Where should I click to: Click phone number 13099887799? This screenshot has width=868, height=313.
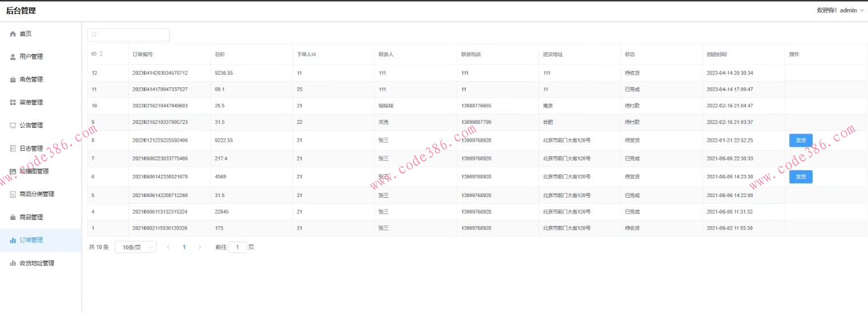pos(476,122)
